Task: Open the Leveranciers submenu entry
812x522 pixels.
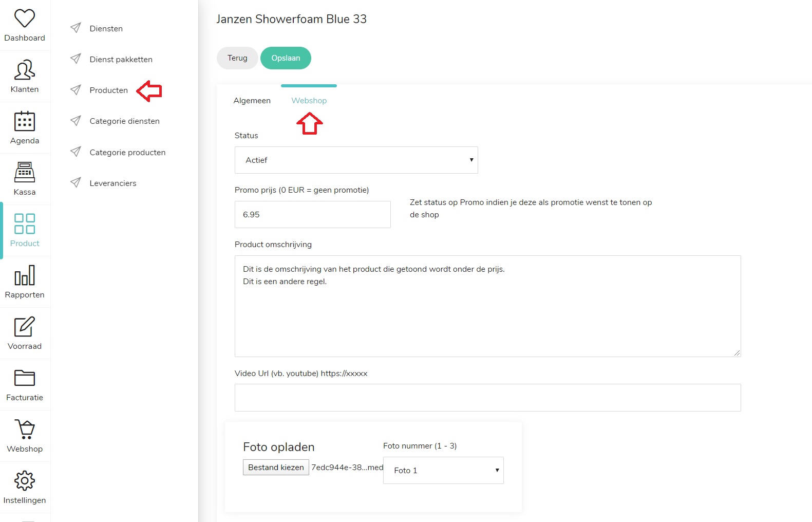Action: tap(113, 183)
